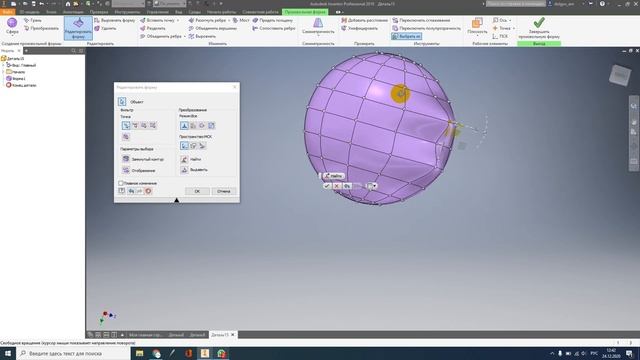Click the ViewCube in the viewport corner
Screen dimensions: 640x360
tap(620, 75)
